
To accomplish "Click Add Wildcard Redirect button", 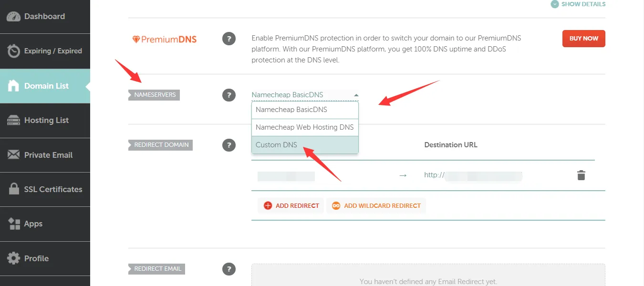I will click(376, 206).
